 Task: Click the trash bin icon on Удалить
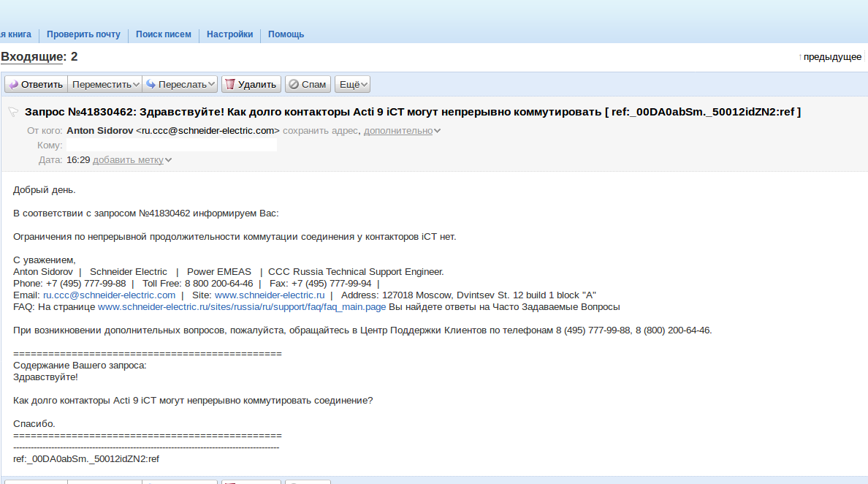229,84
